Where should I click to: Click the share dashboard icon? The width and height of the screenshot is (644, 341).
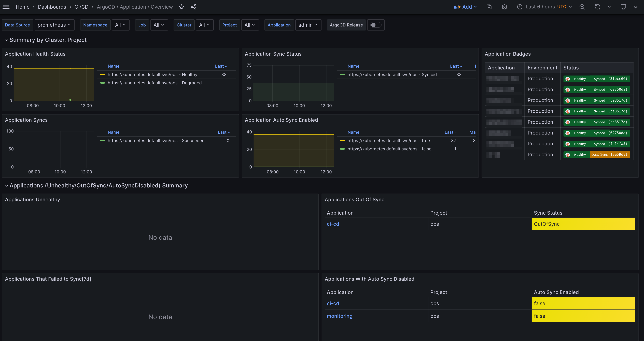(x=193, y=7)
